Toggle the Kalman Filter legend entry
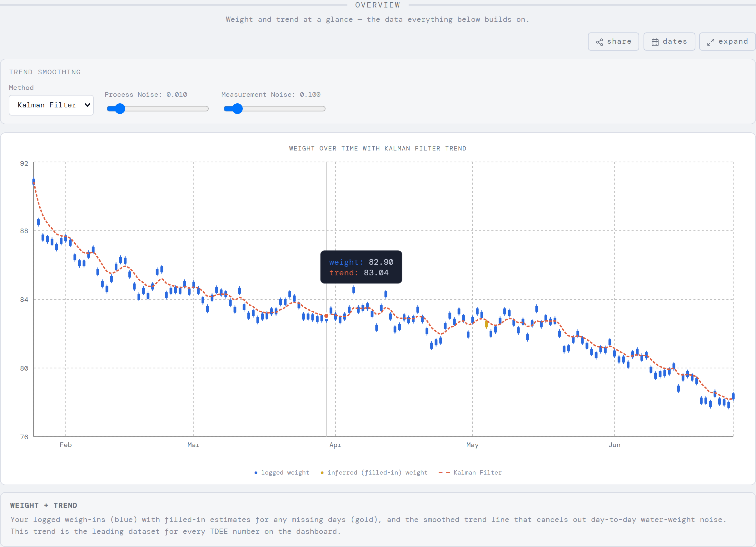This screenshot has height=547, width=756. coord(470,472)
